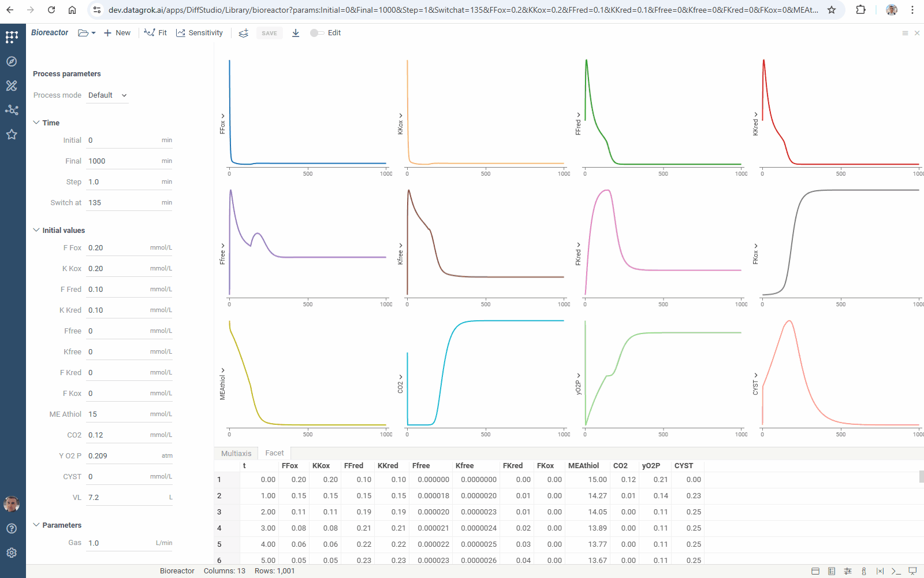Click the sliders icon in status bar
The height and width of the screenshot is (578, 924).
pyautogui.click(x=848, y=571)
